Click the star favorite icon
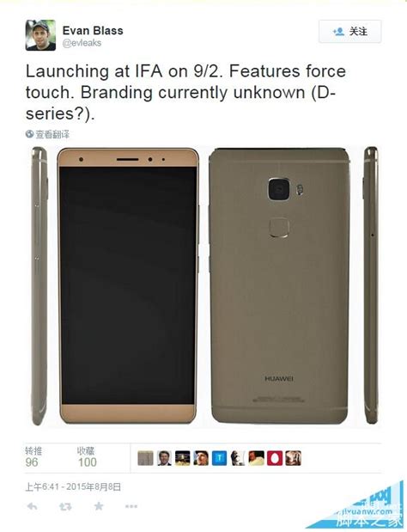 tap(99, 506)
